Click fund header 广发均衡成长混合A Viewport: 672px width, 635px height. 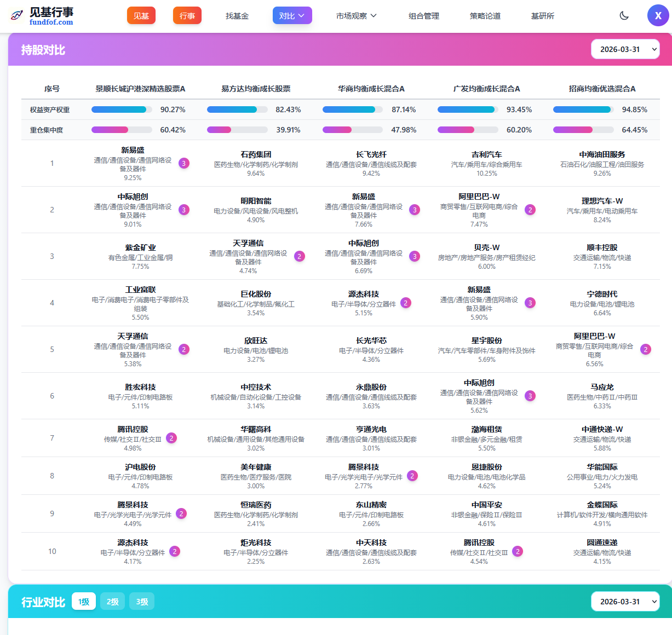(487, 89)
